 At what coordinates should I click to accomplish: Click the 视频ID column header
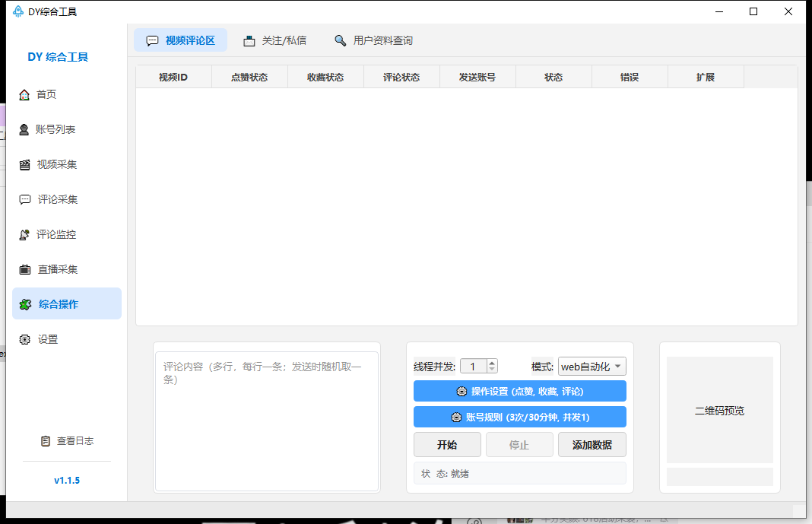[173, 77]
